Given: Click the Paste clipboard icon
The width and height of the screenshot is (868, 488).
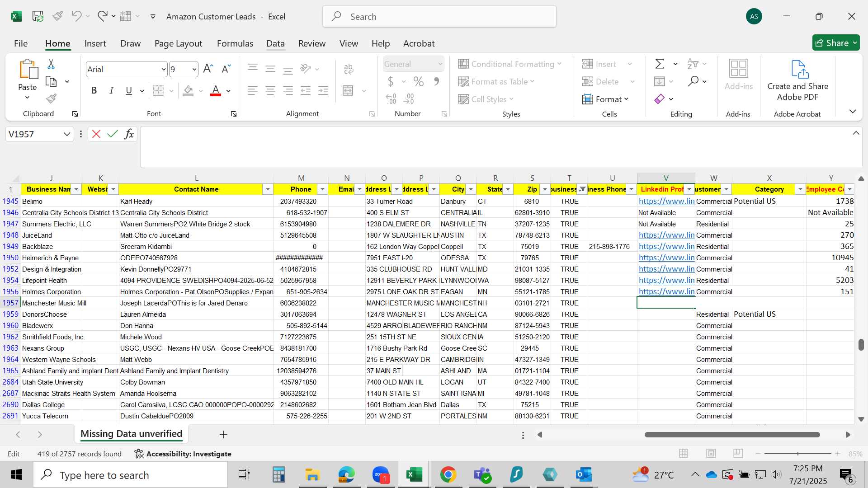Looking at the screenshot, I should click(x=28, y=69).
